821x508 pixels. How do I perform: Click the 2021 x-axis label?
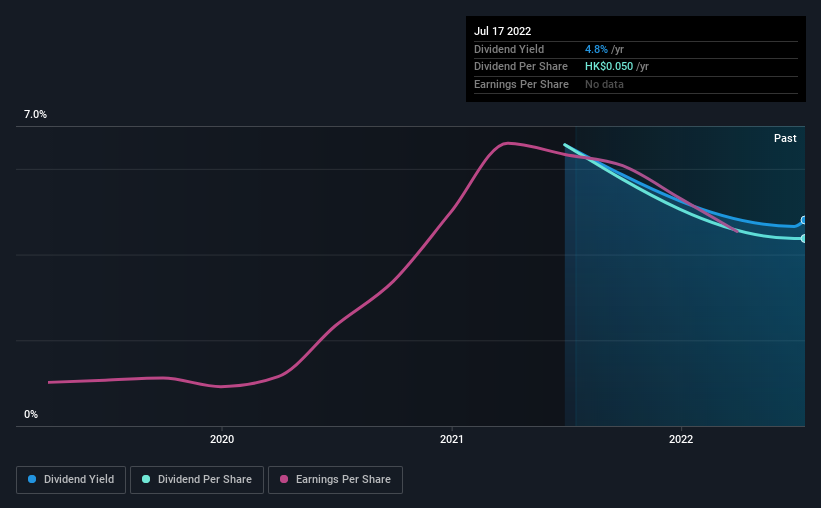[451, 439]
